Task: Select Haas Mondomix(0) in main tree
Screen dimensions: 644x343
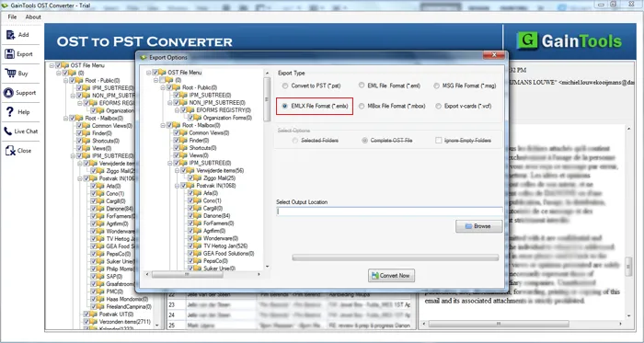Action: [x=127, y=299]
